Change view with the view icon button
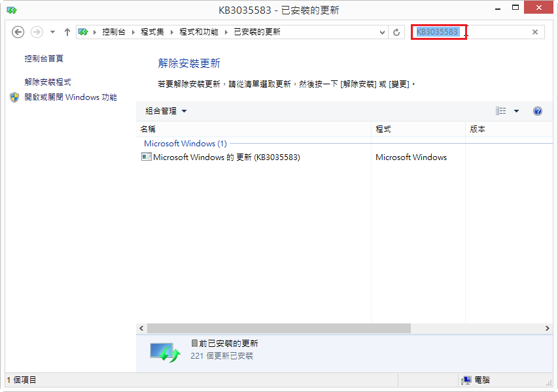Viewport: 558px width, 392px height. coord(500,111)
